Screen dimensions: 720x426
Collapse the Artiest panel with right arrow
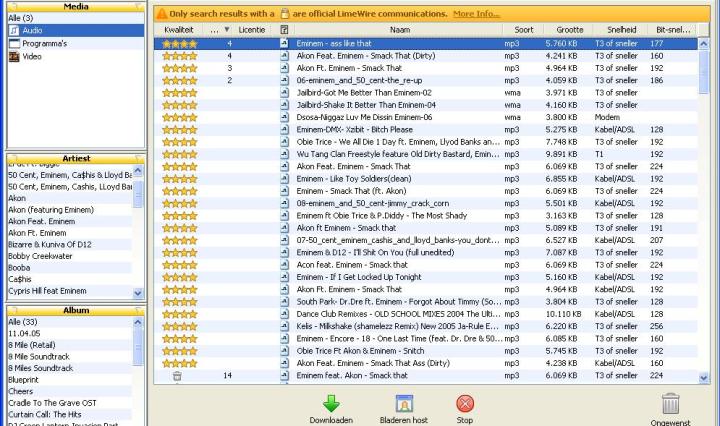point(140,158)
